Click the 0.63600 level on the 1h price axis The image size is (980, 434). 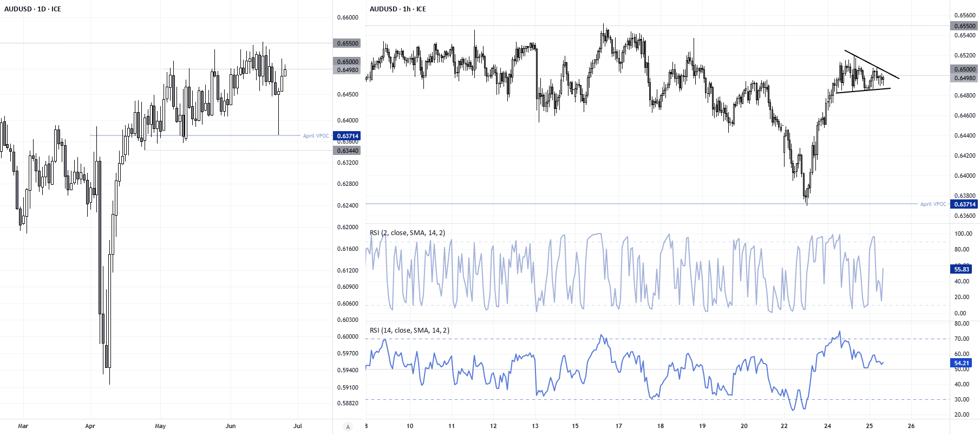pos(965,216)
